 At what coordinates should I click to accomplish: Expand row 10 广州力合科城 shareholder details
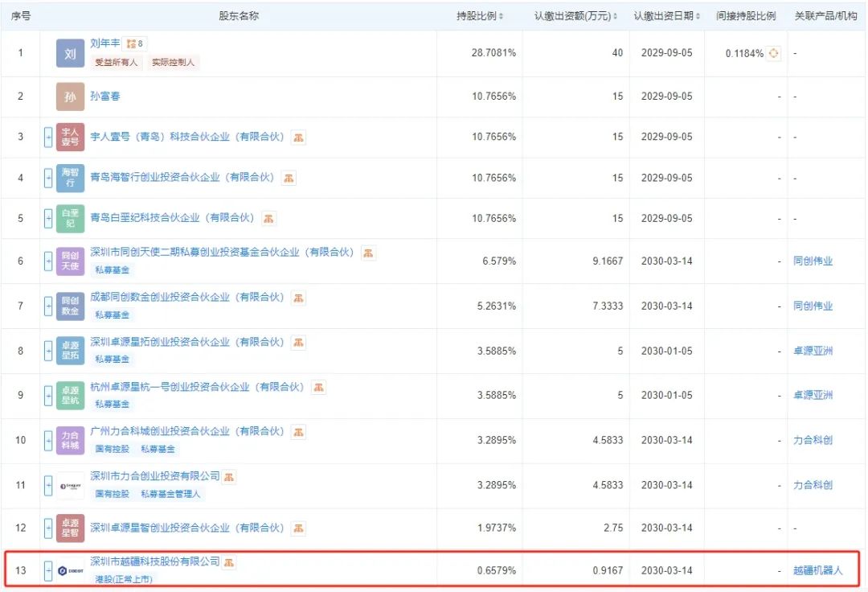pos(48,440)
